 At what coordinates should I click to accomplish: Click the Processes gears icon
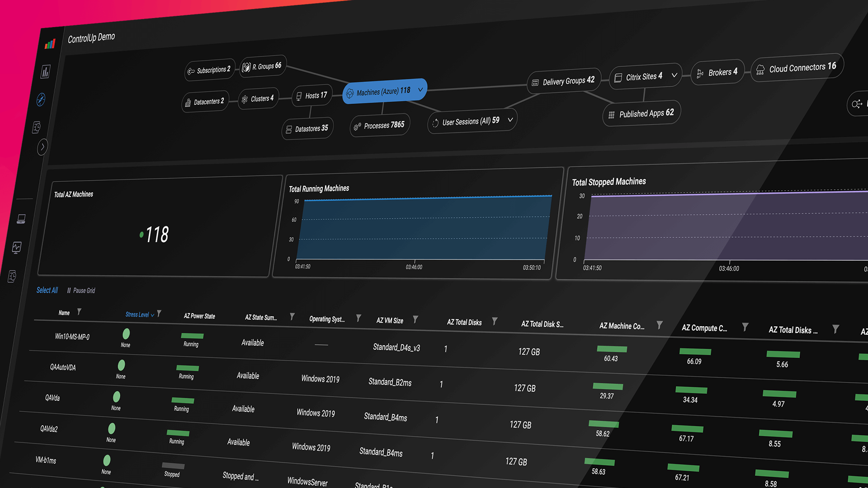point(357,127)
